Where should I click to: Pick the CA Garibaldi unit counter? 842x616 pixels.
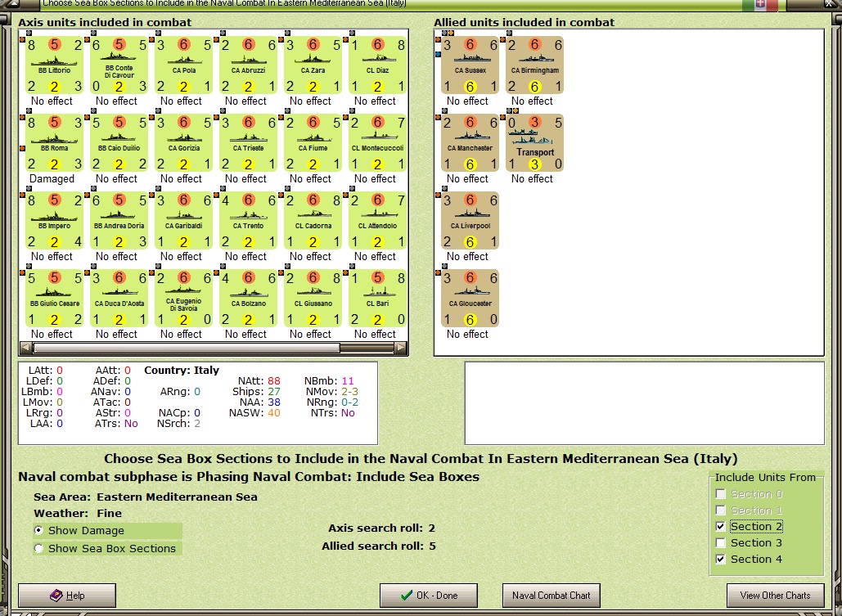[x=183, y=221]
